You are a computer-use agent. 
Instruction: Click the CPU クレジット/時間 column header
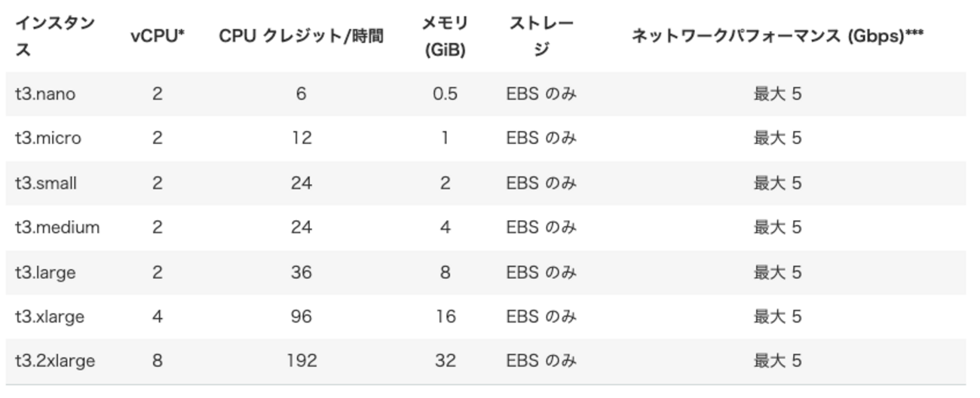tap(301, 37)
